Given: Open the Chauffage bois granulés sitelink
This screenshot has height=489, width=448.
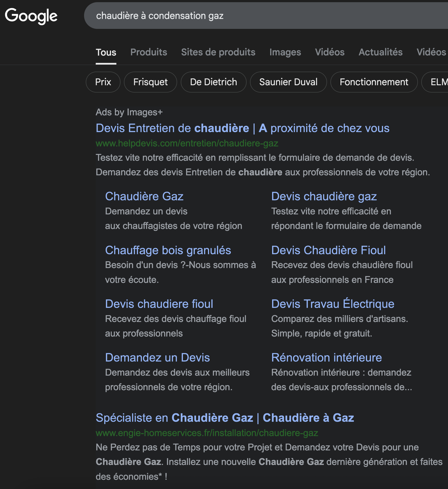Looking at the screenshot, I should coord(168,250).
